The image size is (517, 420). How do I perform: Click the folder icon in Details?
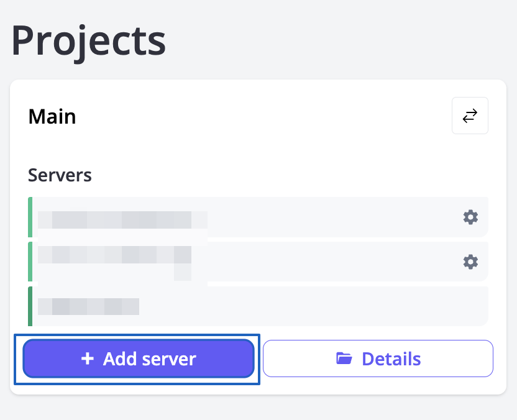pos(344,358)
